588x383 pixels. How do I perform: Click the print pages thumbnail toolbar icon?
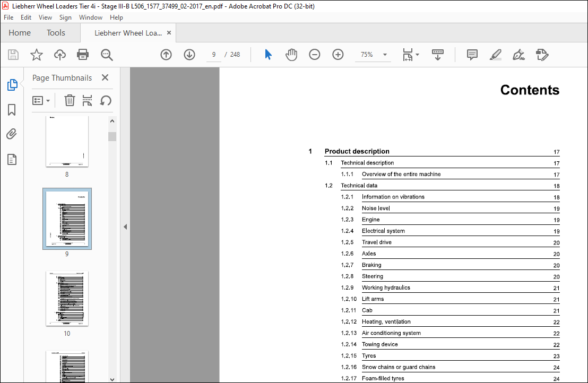coord(87,100)
